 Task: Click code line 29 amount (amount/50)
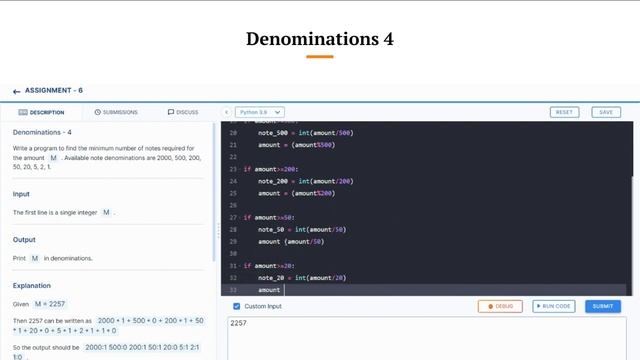point(291,242)
